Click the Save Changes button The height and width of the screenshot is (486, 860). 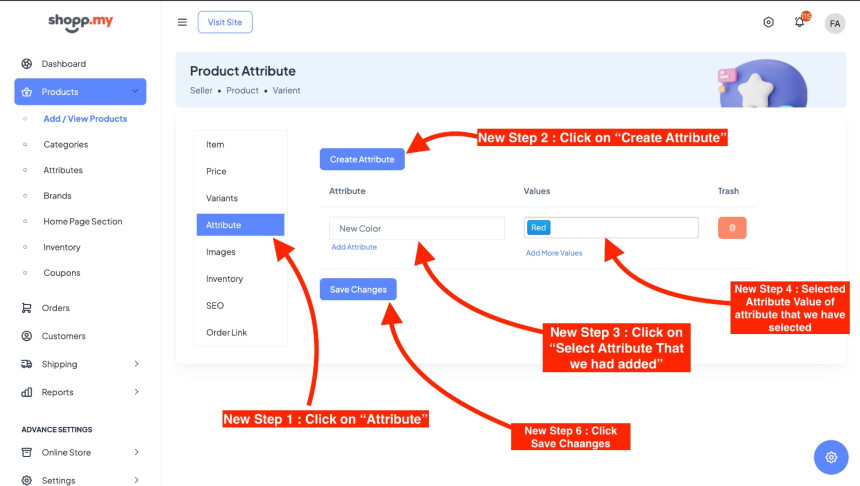(358, 289)
